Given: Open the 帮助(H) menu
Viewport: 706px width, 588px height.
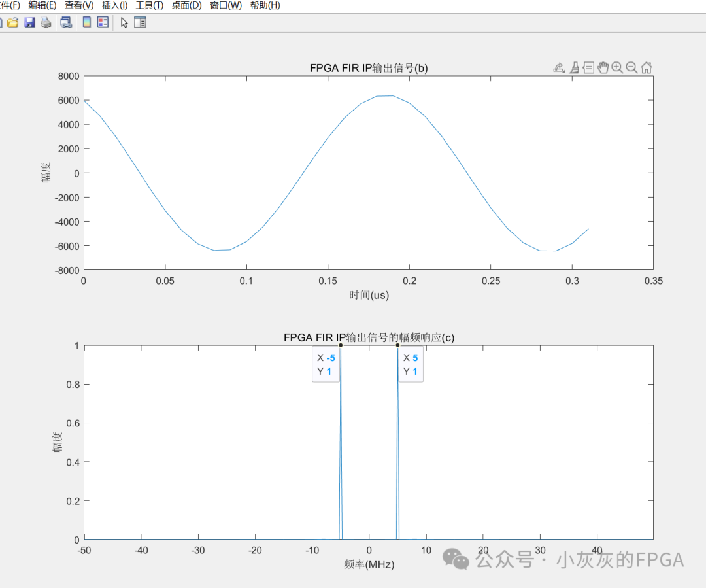Looking at the screenshot, I should (265, 5).
